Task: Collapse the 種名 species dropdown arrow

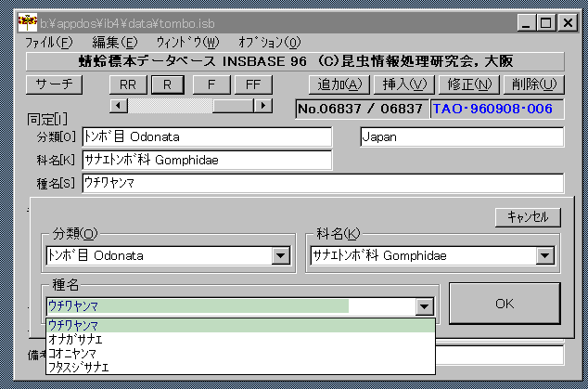Action: point(425,306)
